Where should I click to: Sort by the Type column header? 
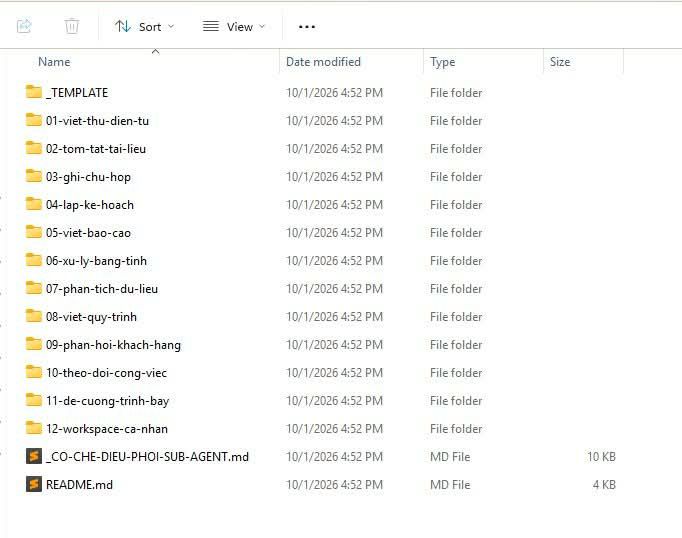(442, 62)
